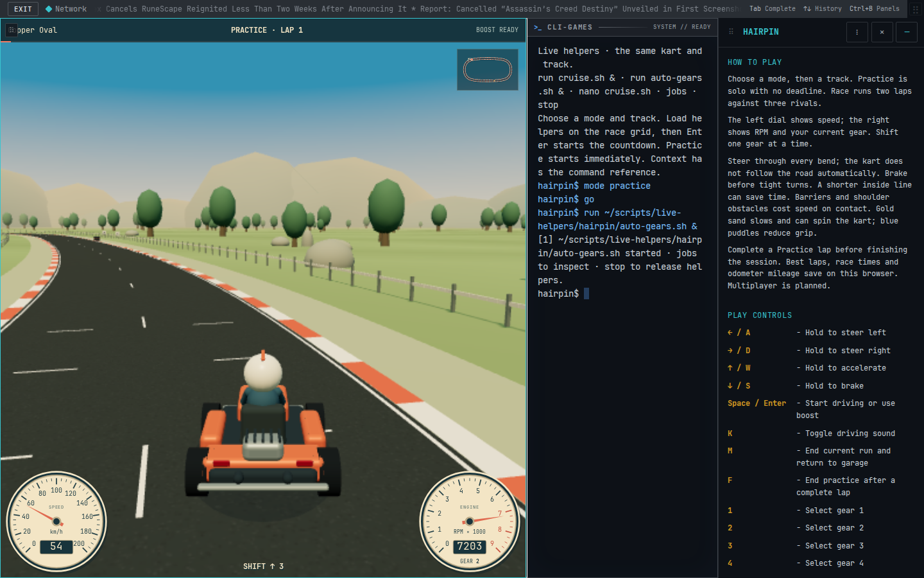Viewport: 924px width, 578px height.
Task: Click the down arrow / S brake key
Action: click(739, 386)
